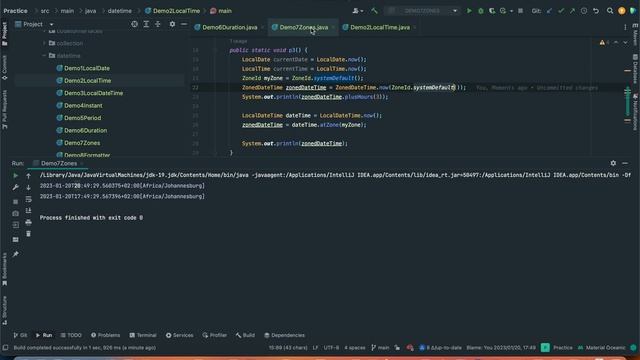640x360 pixels.
Task: Click LF line separator in status bar
Action: click(315, 348)
